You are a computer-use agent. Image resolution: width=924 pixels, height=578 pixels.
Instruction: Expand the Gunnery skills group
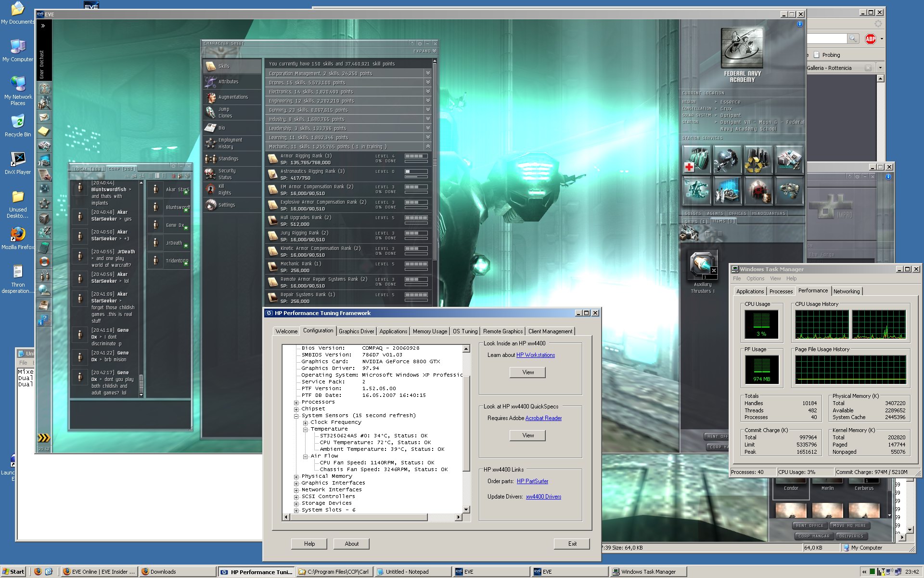(x=427, y=110)
